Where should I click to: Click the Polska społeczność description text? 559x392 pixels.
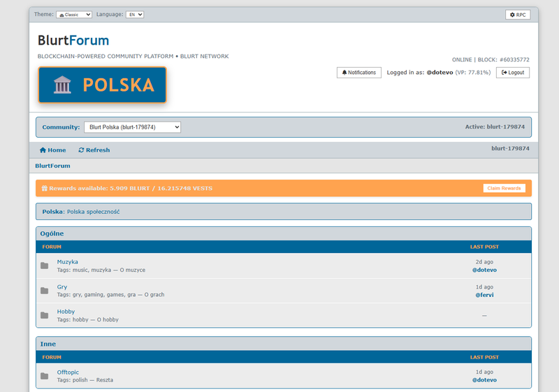(x=94, y=212)
